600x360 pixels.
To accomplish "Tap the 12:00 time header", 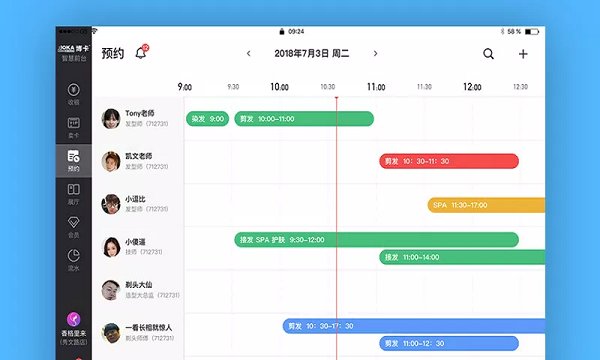I will pos(473,87).
